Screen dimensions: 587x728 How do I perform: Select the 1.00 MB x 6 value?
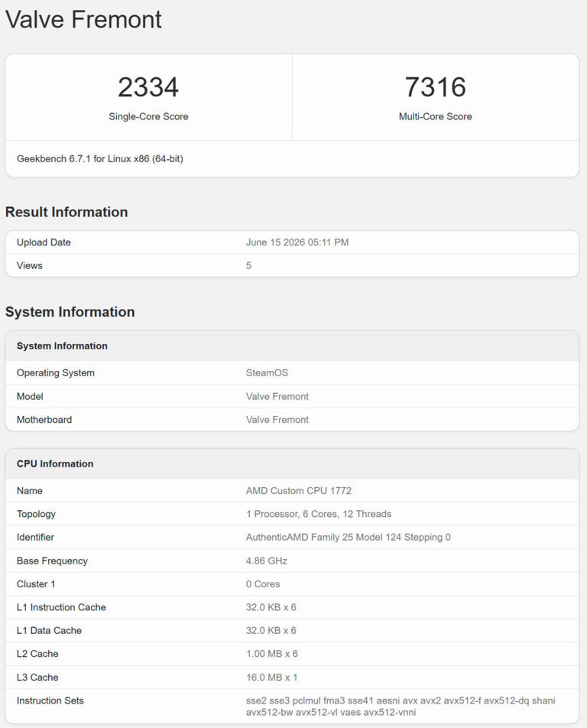tap(272, 654)
